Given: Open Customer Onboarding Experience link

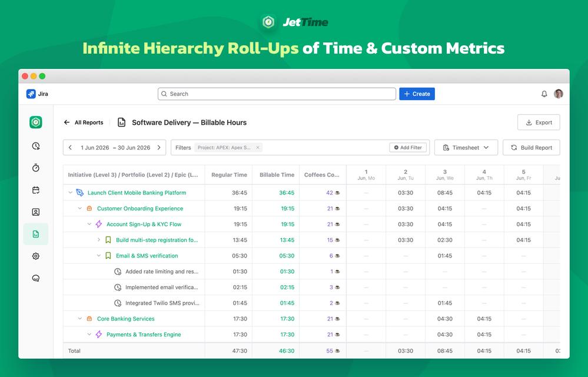Looking at the screenshot, I should click(140, 208).
